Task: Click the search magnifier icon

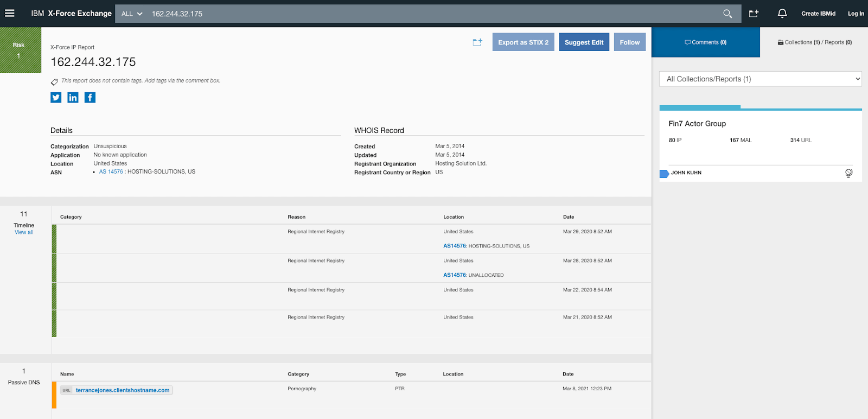Action: click(x=727, y=14)
